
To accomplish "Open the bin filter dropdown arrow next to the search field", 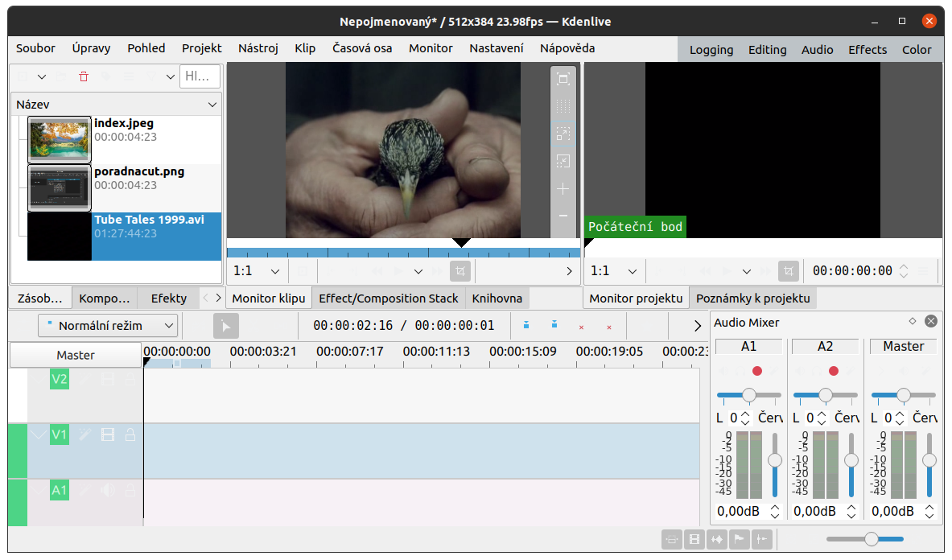I will (x=171, y=76).
